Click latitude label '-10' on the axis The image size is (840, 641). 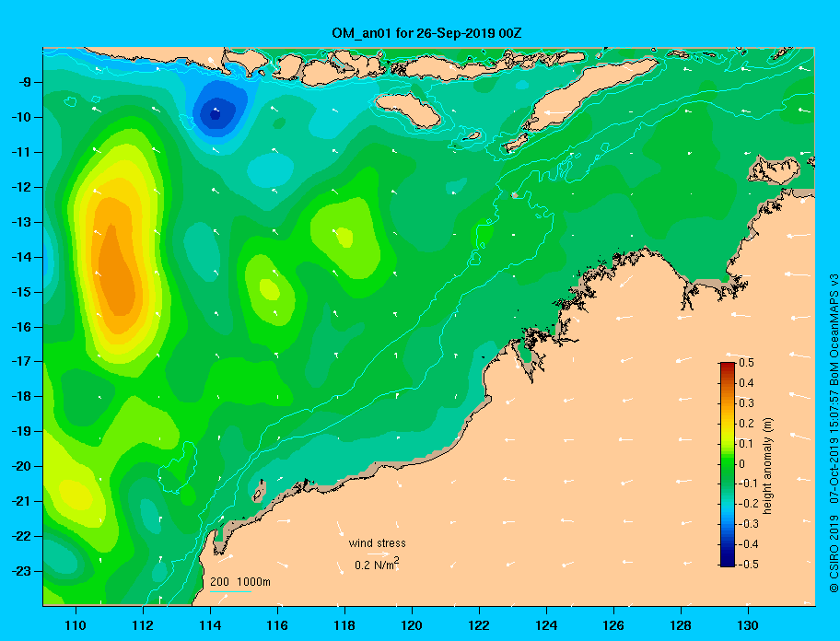click(x=21, y=117)
